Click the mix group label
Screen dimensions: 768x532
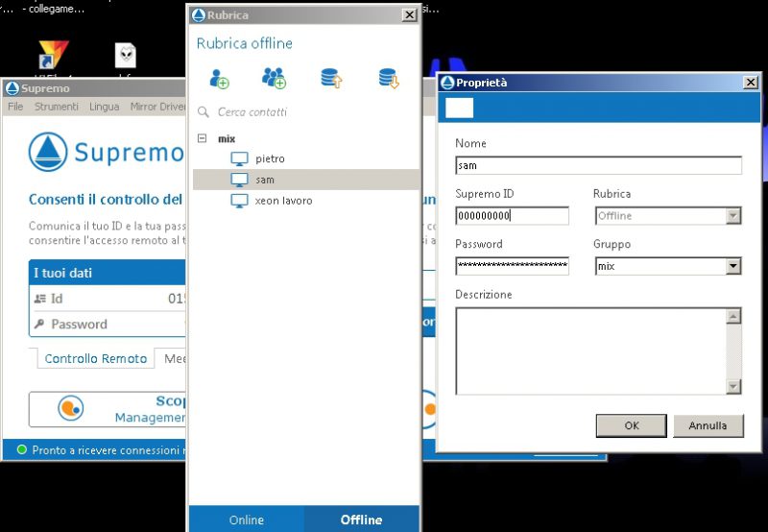pos(227,139)
